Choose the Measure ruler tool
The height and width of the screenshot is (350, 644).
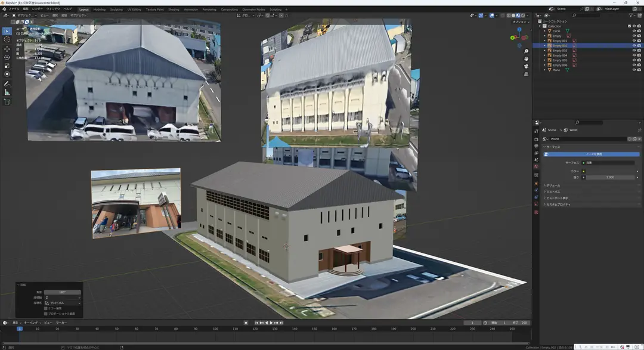tap(7, 92)
